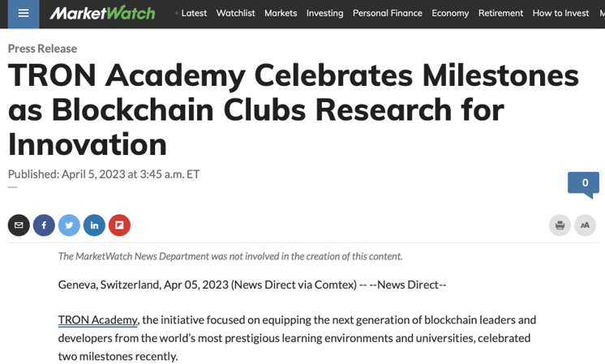The height and width of the screenshot is (364, 605).
Task: Click the article headline text
Action: [292, 110]
